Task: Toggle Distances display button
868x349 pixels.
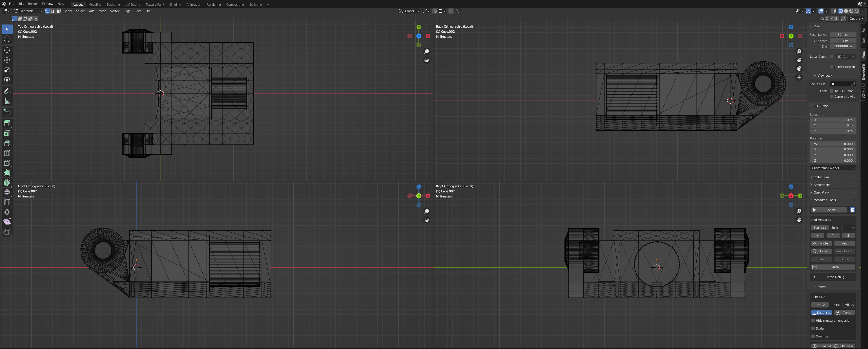Action: point(821,313)
